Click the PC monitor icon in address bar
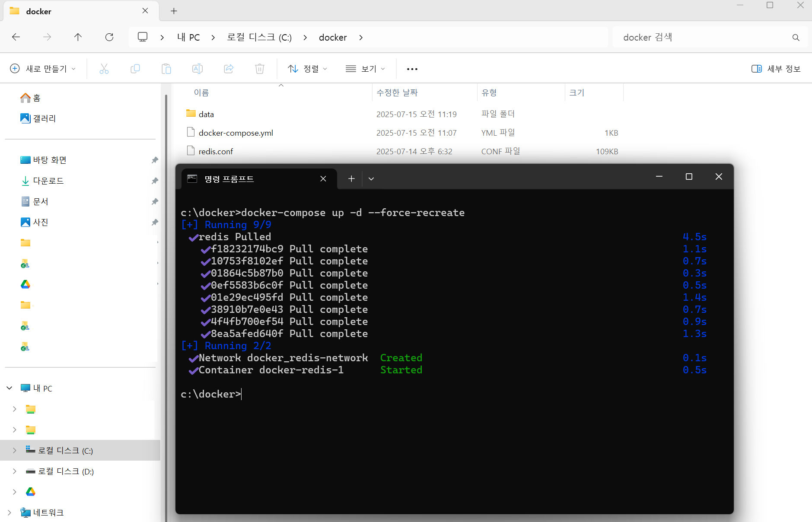Image resolution: width=812 pixels, height=522 pixels. 143,37
